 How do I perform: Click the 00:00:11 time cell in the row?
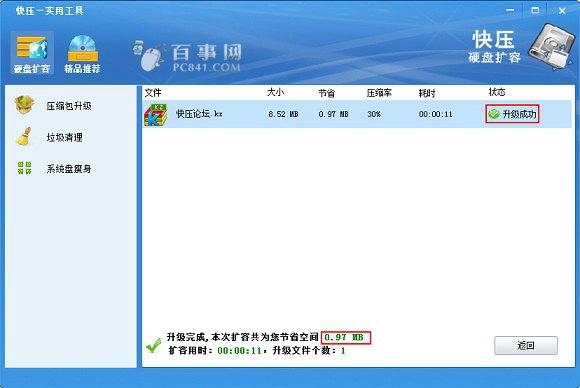(x=435, y=114)
